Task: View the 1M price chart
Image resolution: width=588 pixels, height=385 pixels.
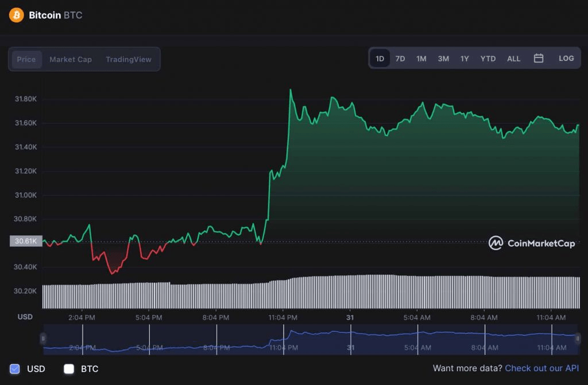Action: (421, 58)
